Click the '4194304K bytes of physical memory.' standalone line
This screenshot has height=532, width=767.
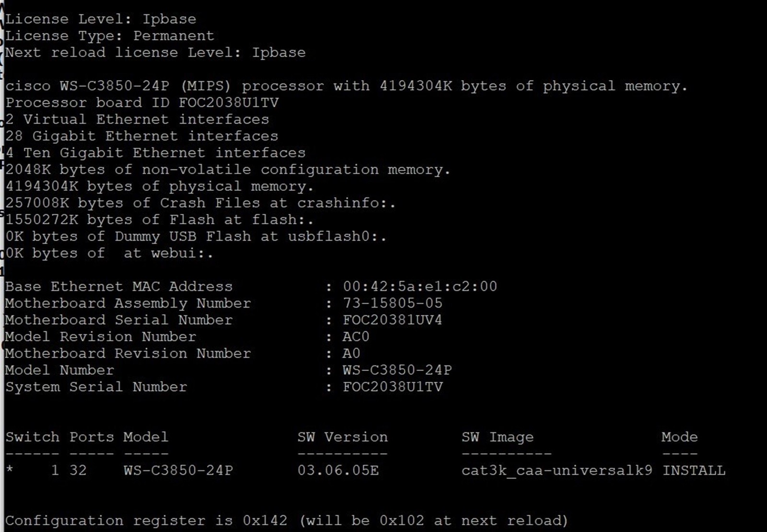click(x=160, y=186)
